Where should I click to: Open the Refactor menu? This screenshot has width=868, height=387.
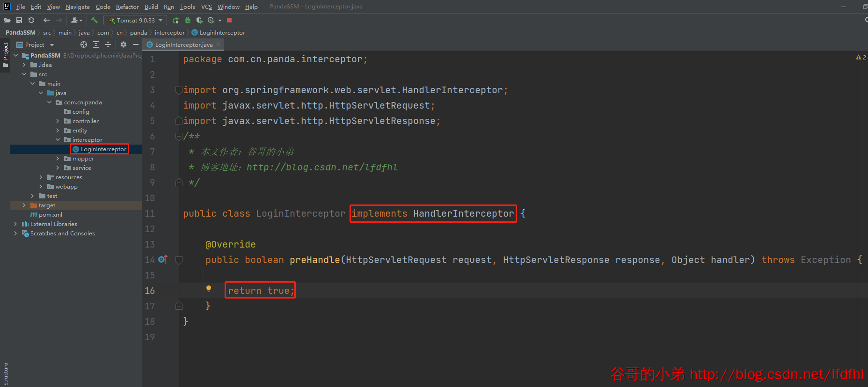click(127, 7)
